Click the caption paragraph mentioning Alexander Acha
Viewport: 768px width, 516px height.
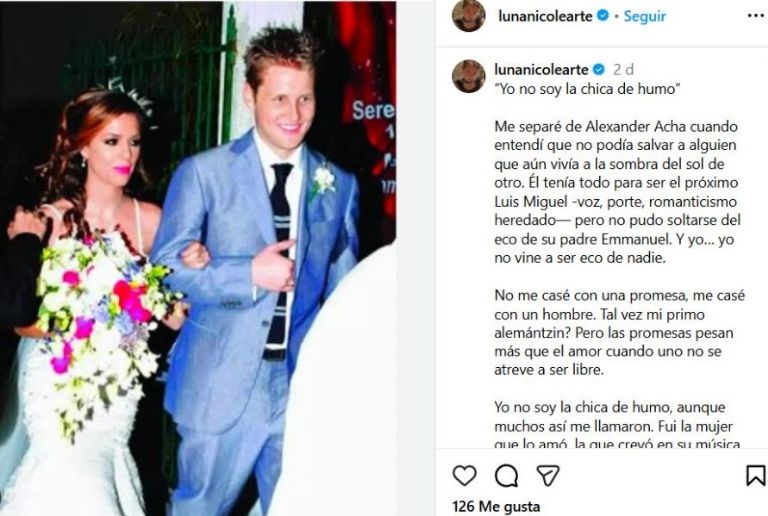[x=617, y=192]
